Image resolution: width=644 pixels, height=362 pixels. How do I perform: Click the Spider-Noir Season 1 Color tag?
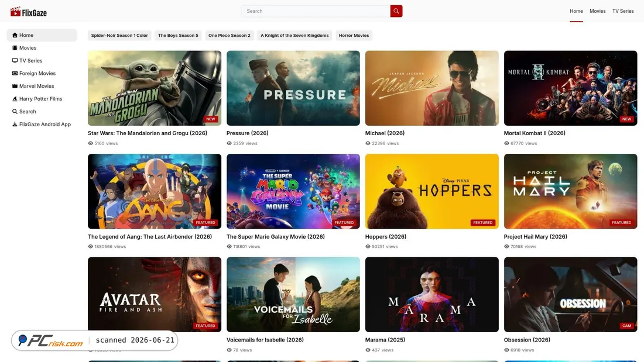tap(119, 35)
